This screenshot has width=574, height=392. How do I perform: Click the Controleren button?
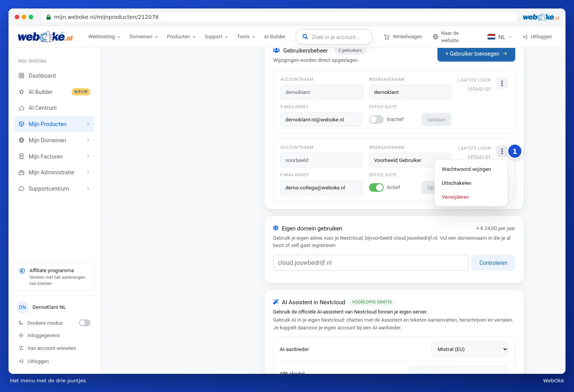[x=493, y=263]
